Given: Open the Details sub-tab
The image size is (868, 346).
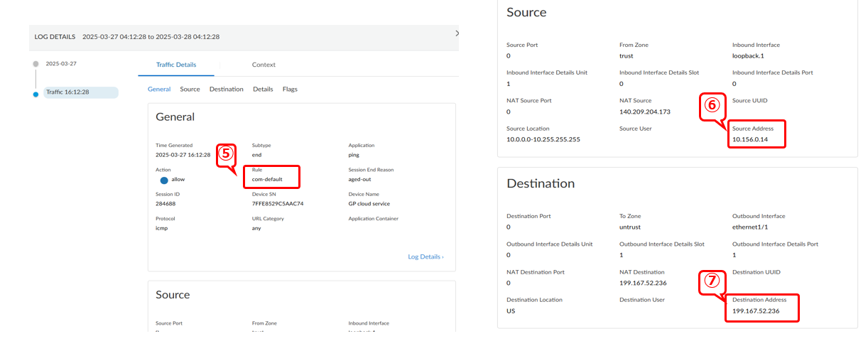Looking at the screenshot, I should pos(263,90).
